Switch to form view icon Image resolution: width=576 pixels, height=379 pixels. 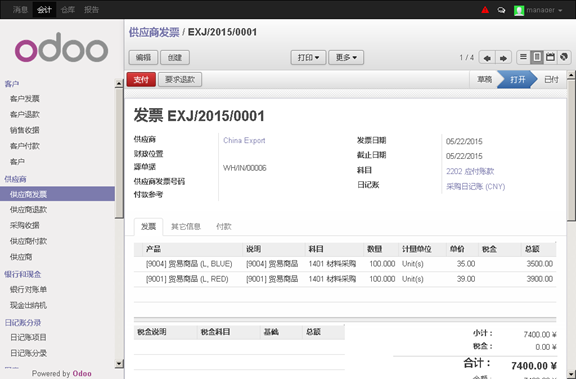point(537,57)
